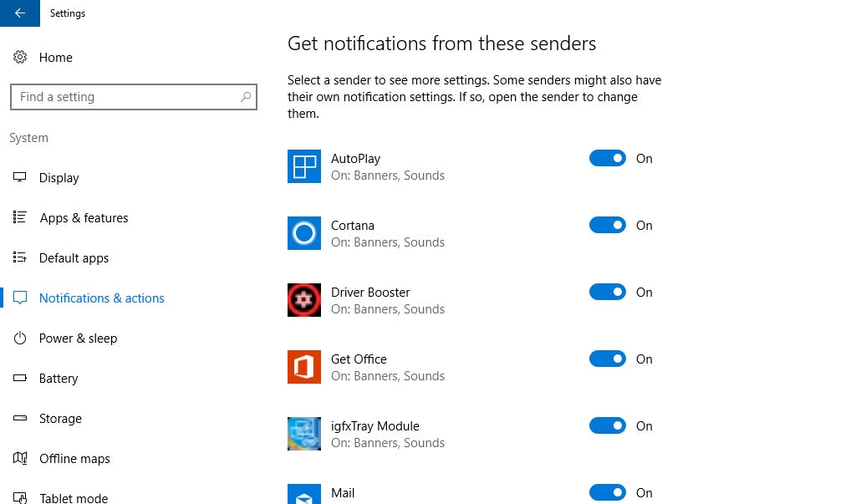856x504 pixels.
Task: Click the search magnifier icon
Action: pos(246,97)
